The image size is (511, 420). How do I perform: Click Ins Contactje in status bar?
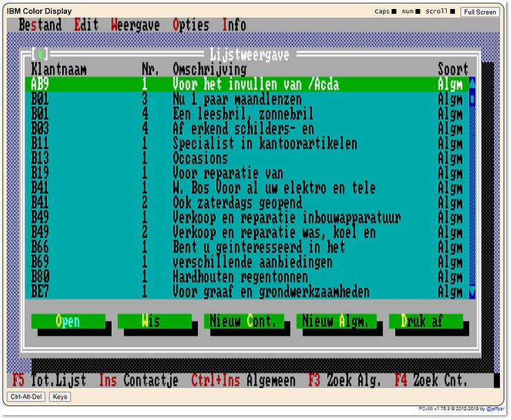(139, 381)
